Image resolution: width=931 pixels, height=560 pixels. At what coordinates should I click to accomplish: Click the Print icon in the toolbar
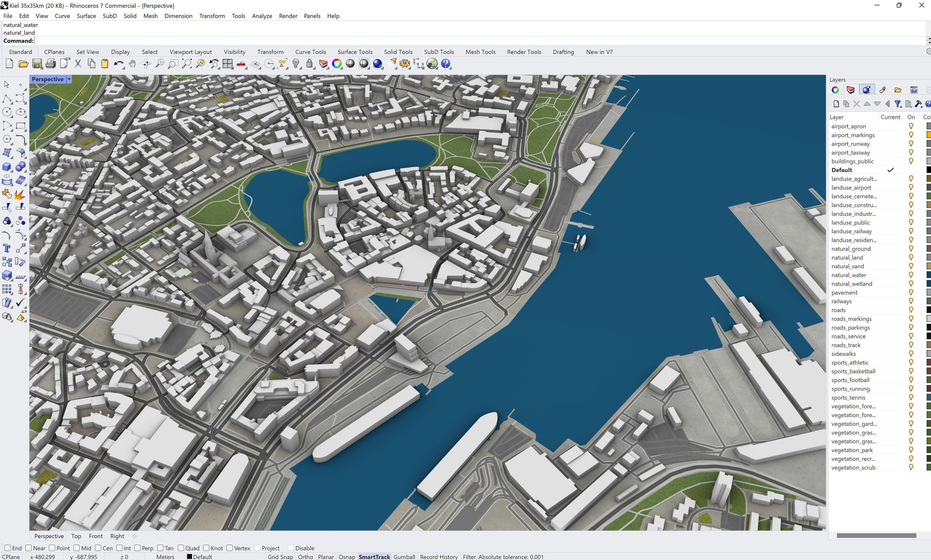(x=51, y=64)
